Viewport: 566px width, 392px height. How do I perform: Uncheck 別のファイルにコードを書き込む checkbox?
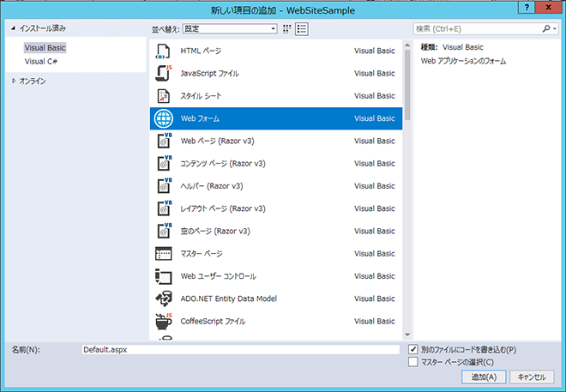pos(413,349)
